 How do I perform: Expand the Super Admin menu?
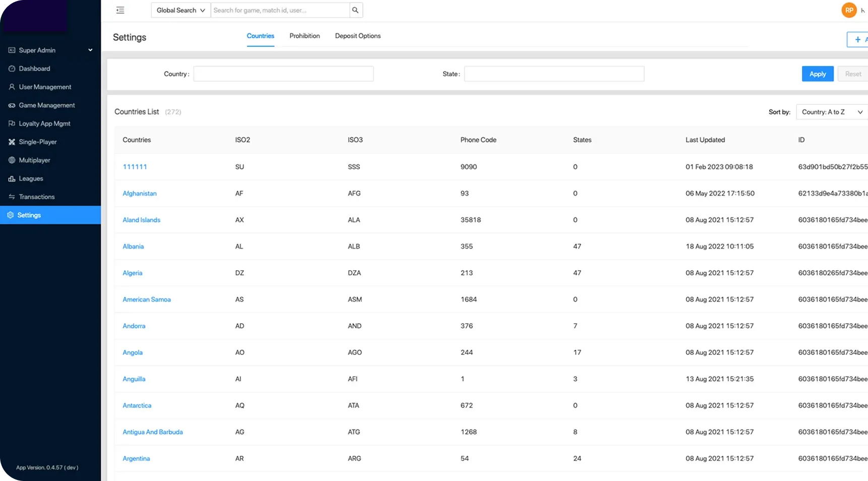click(x=50, y=50)
